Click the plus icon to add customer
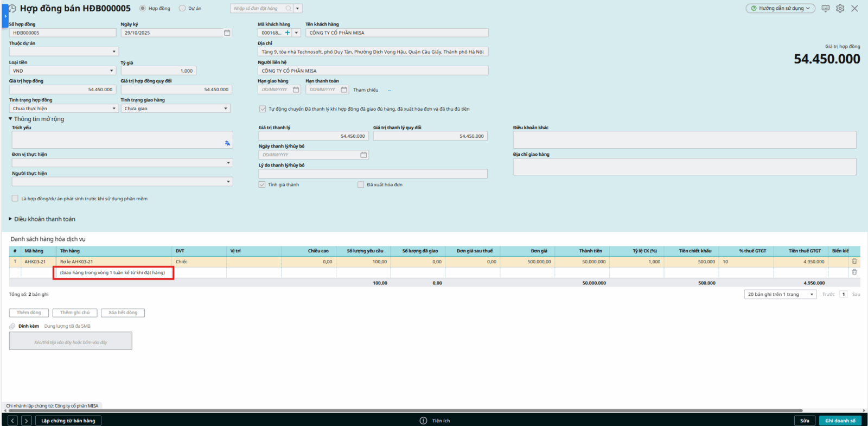868x426 pixels. pos(288,33)
